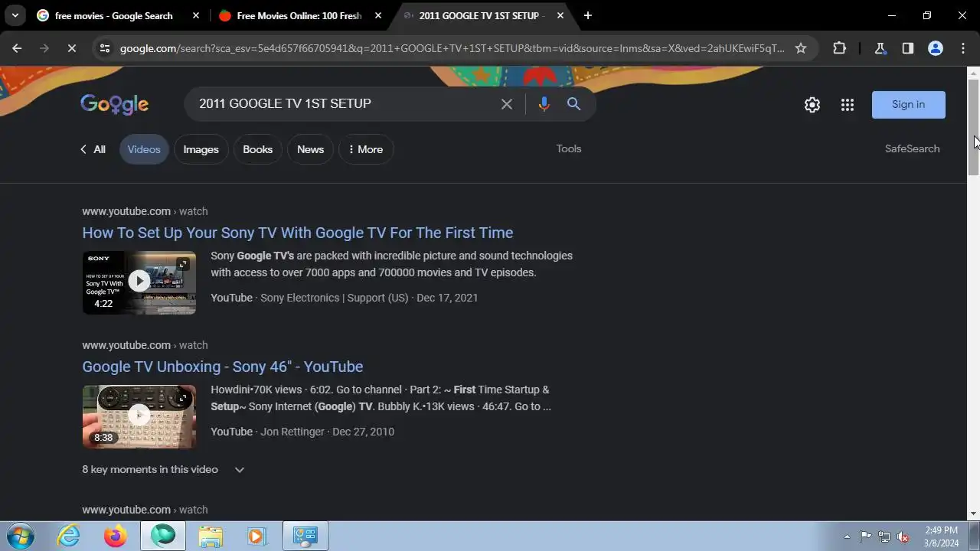The image size is (980, 551).
Task: Open the Action Center flag icon
Action: (x=865, y=536)
